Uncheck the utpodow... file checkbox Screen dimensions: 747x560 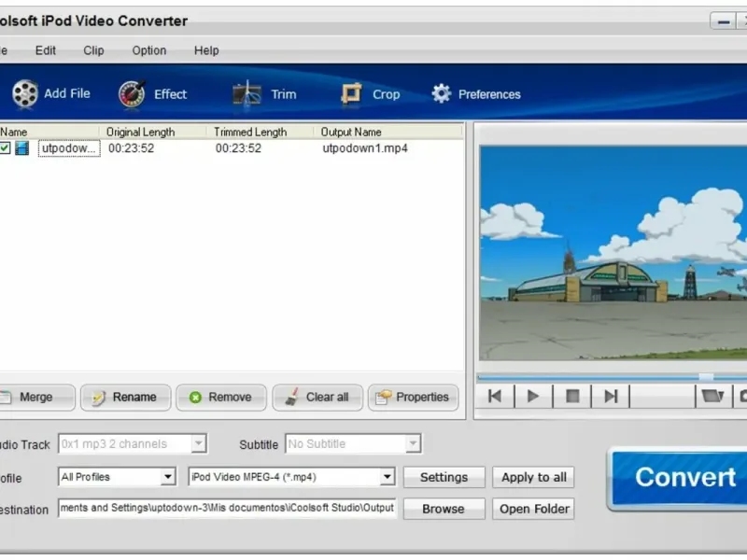(x=6, y=148)
